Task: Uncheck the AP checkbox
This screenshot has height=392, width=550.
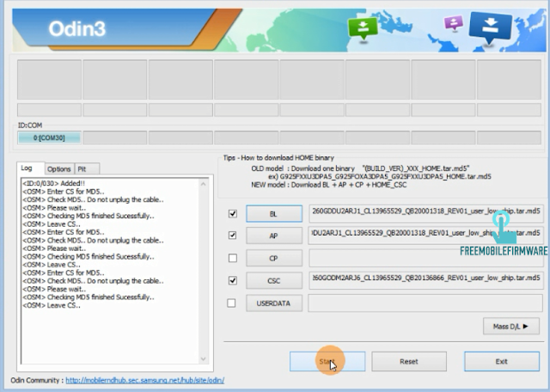Action: [233, 236]
